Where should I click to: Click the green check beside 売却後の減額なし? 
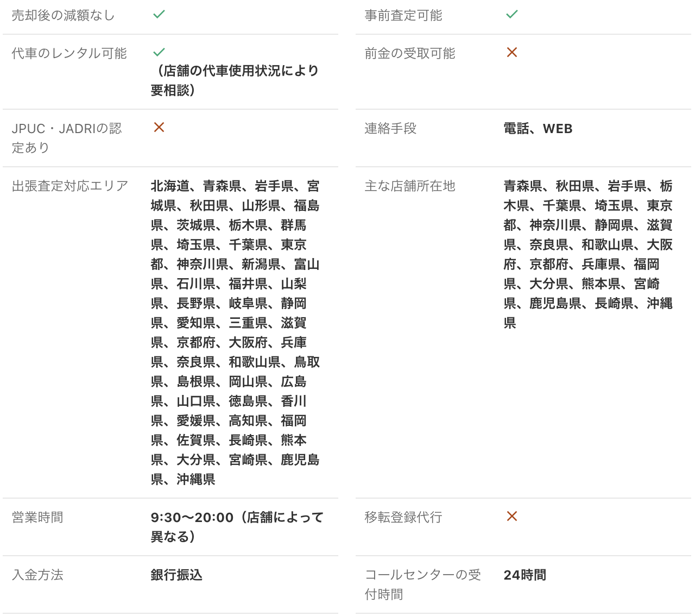point(159,15)
